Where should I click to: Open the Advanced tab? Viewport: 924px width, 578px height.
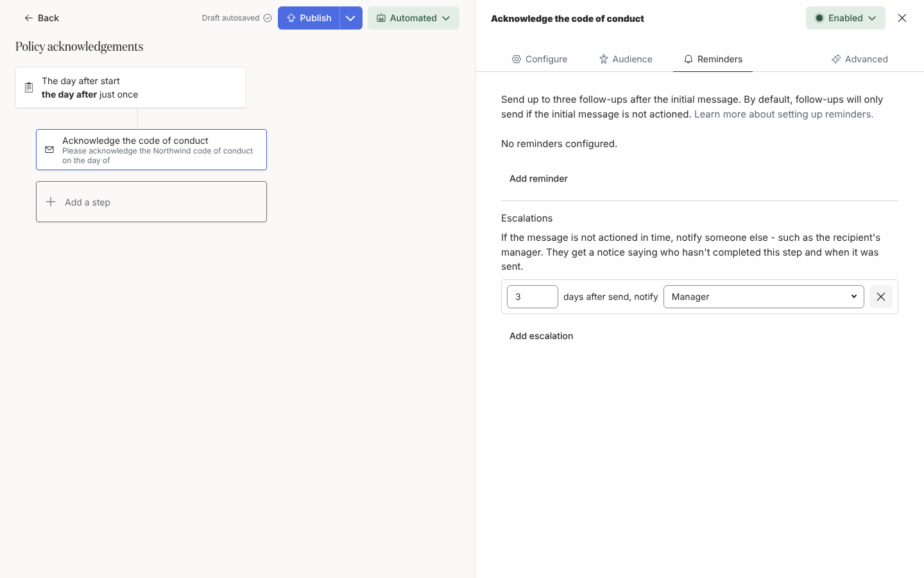pos(860,59)
